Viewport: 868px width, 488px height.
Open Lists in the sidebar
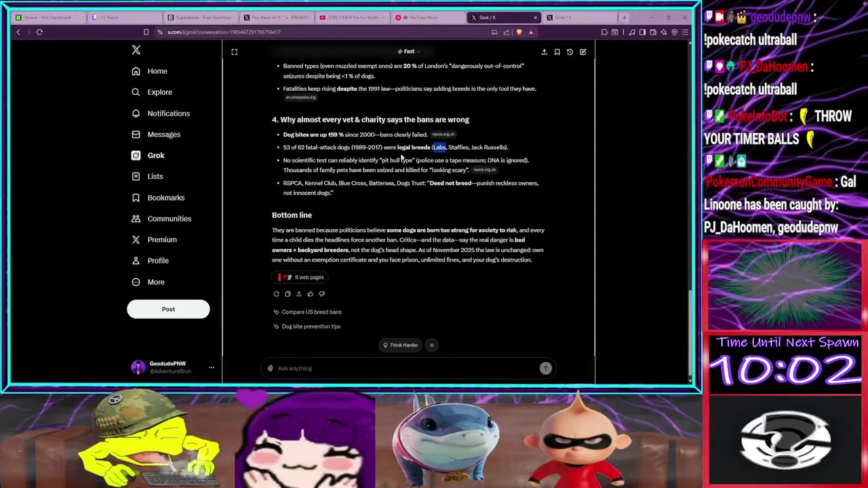[x=147, y=176]
